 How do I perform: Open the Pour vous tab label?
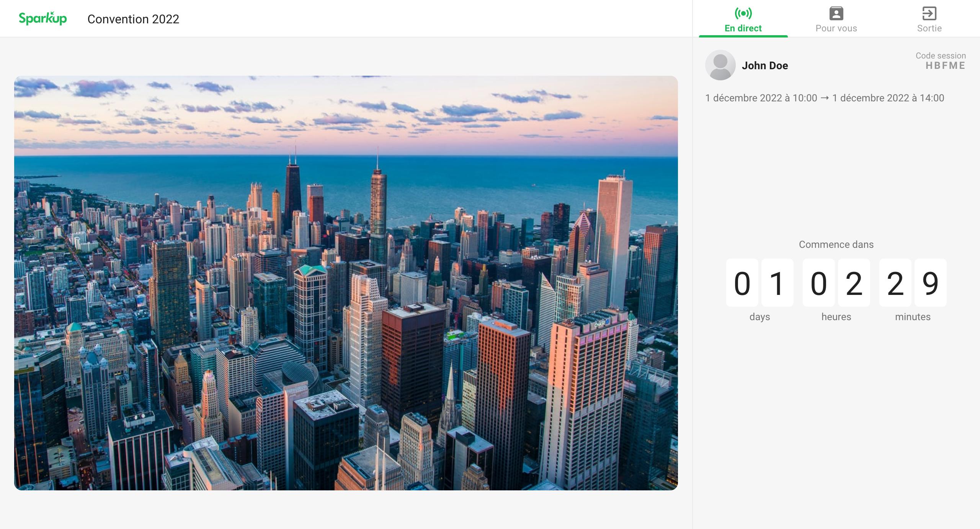coord(836,28)
